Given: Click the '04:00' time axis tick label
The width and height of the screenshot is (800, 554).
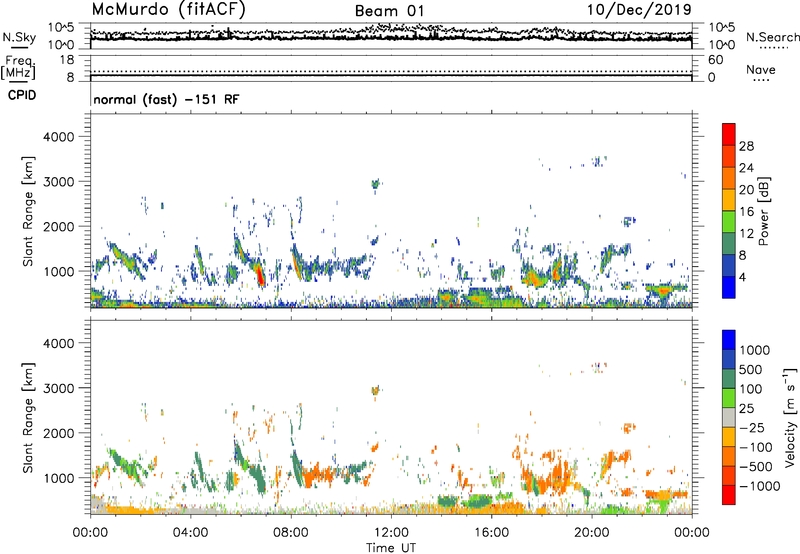Looking at the screenshot, I should (x=191, y=533).
